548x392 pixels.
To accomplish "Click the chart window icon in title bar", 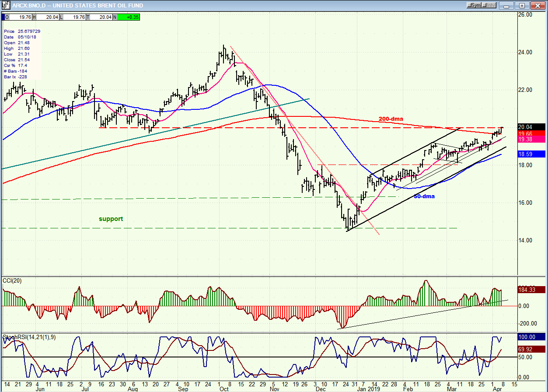I will (x=7, y=5).
